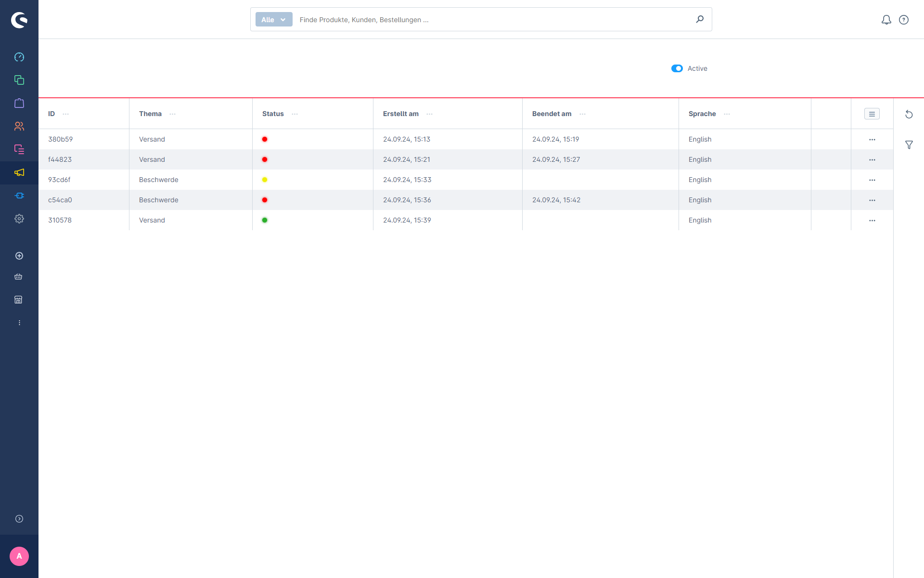The width and height of the screenshot is (924, 578).
Task: Click the red status dot for 380b59
Action: click(265, 139)
